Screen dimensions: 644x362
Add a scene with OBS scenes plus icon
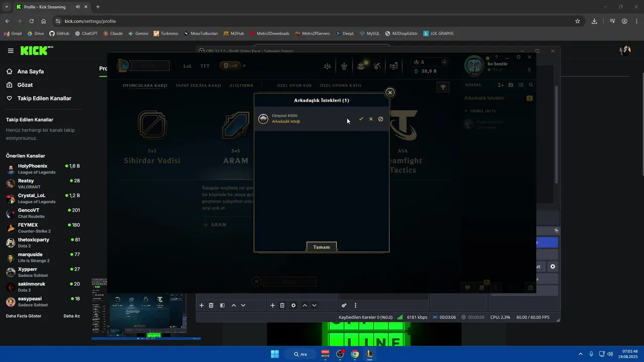pos(202,305)
